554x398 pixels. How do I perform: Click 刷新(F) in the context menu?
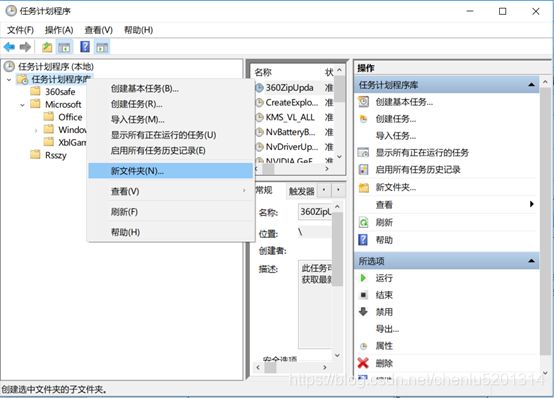click(170, 212)
